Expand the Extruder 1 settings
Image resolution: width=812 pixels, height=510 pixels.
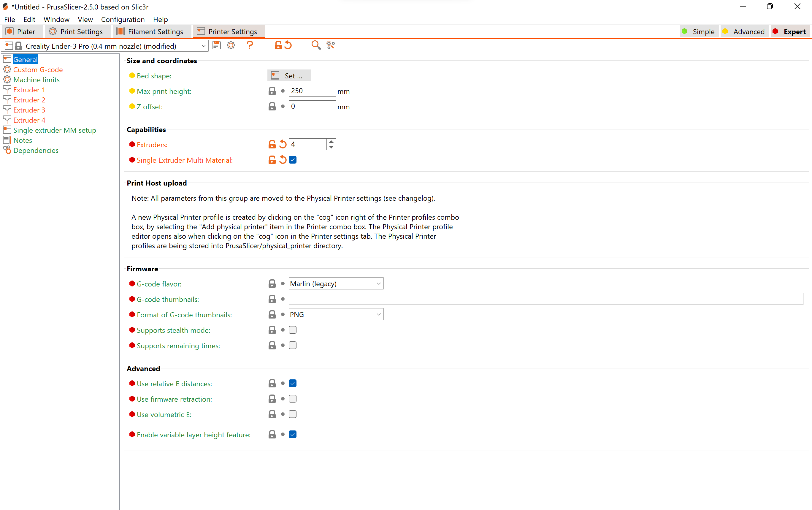click(x=29, y=90)
